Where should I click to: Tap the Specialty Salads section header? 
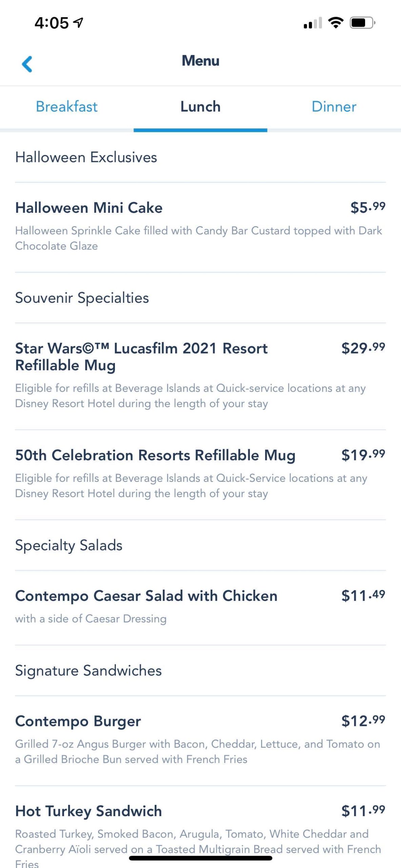[x=69, y=545]
